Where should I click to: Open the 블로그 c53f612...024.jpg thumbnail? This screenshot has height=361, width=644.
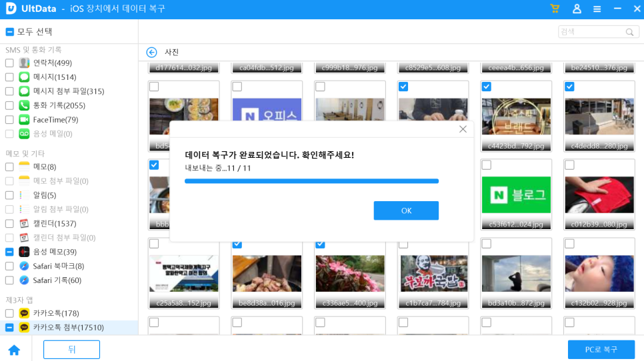pyautogui.click(x=516, y=195)
